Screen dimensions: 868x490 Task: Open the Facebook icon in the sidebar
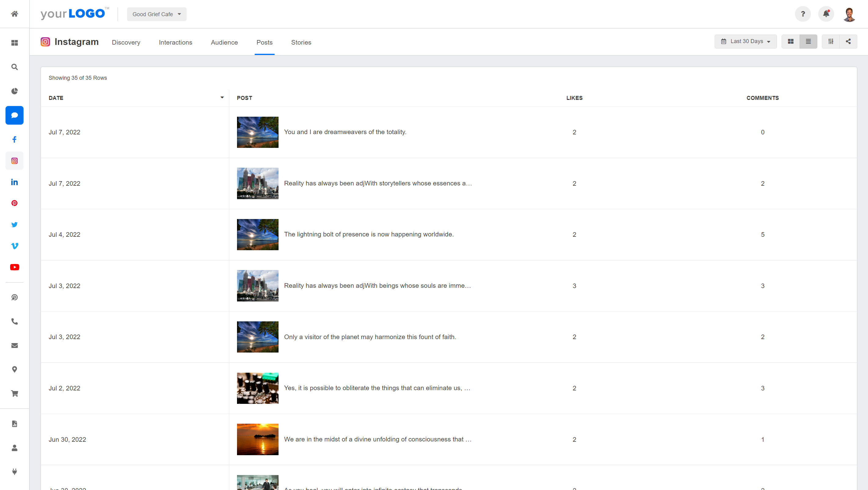[14, 140]
